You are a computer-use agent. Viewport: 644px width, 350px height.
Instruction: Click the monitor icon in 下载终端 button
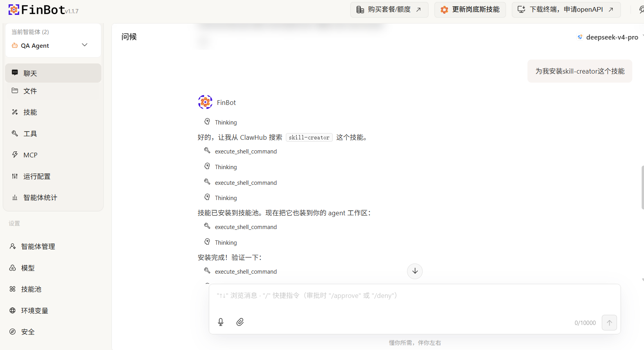[x=521, y=9]
